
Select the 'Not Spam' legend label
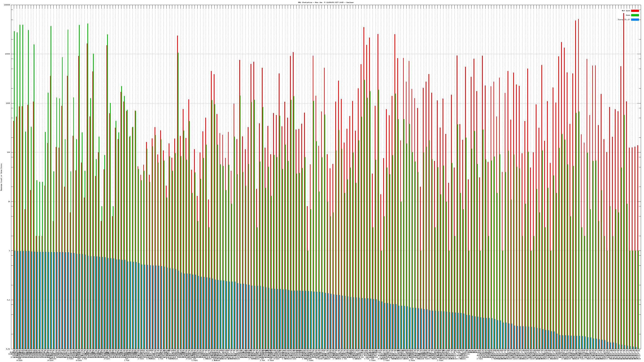click(626, 11)
